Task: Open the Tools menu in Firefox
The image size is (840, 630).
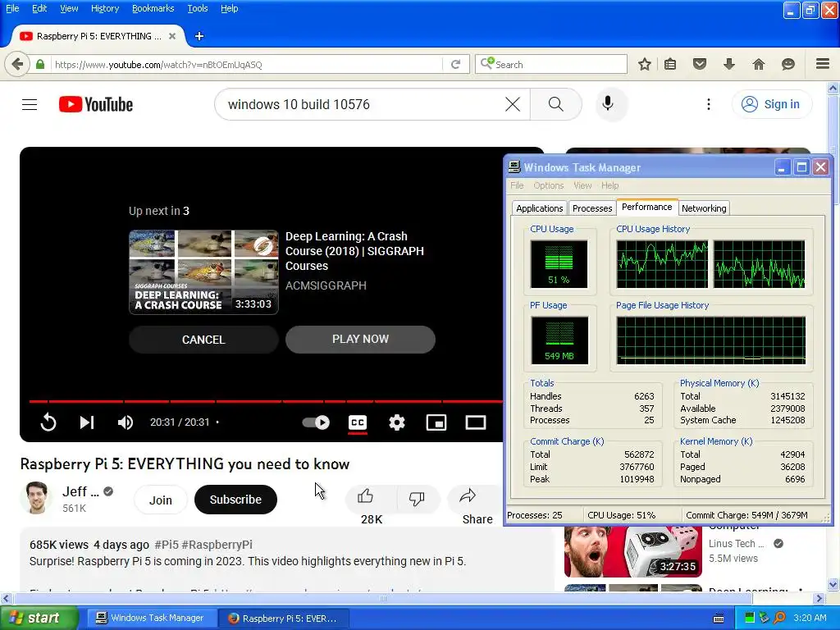Action: (x=198, y=8)
